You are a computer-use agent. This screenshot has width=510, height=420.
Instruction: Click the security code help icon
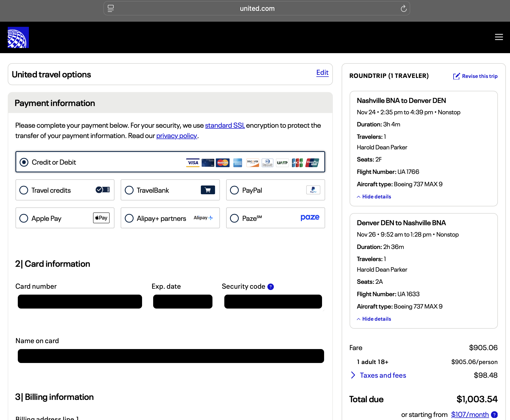[x=270, y=287]
